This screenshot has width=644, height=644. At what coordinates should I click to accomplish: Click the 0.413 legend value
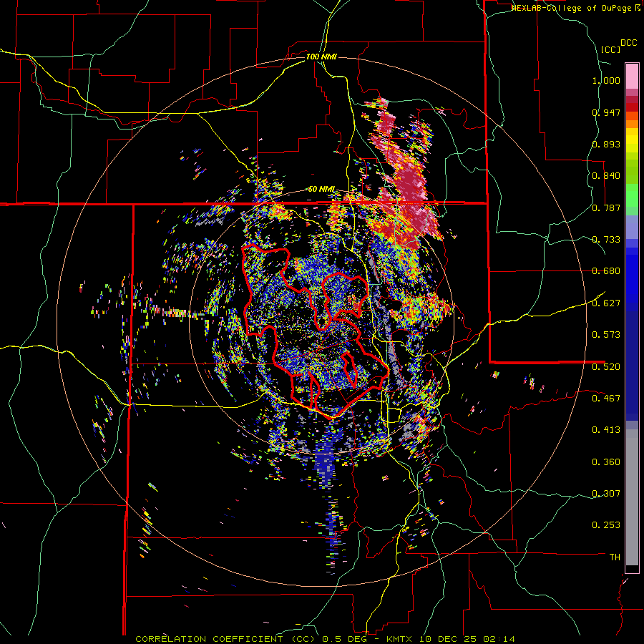(x=606, y=430)
